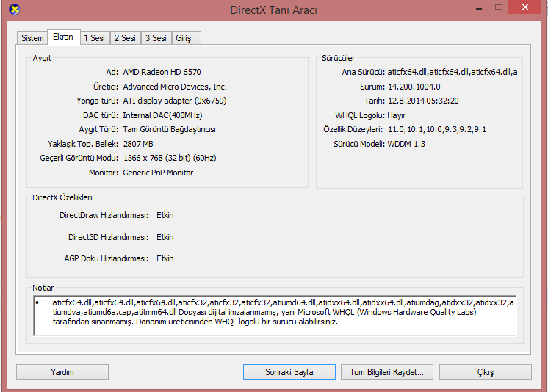Switch to the Sistem tab
548x392 pixels.
[32, 37]
